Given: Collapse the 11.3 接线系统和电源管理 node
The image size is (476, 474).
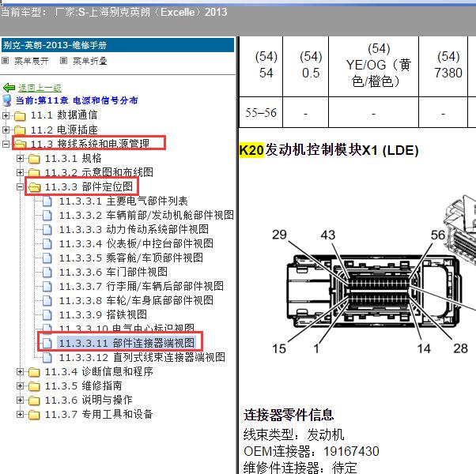Looking at the screenshot, I should [6, 144].
